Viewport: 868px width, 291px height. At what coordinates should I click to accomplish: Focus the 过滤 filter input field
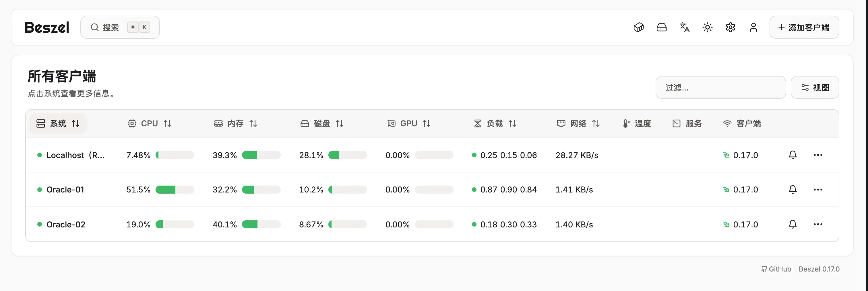(720, 87)
